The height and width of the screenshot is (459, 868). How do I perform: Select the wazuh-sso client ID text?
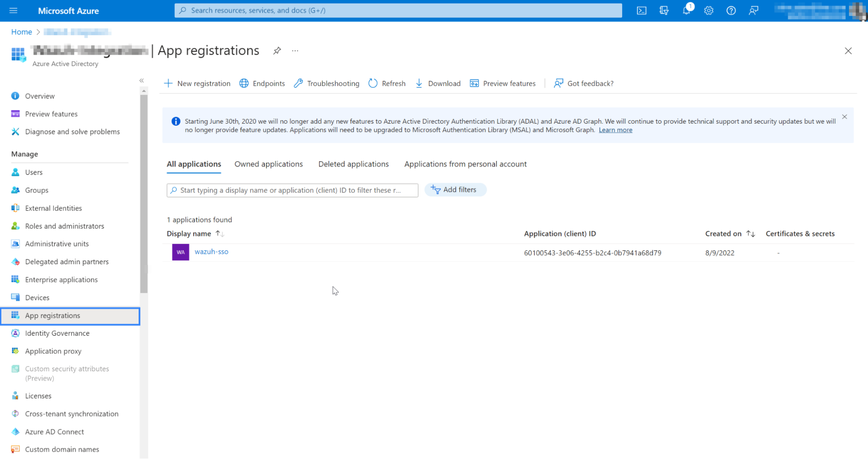pyautogui.click(x=592, y=253)
